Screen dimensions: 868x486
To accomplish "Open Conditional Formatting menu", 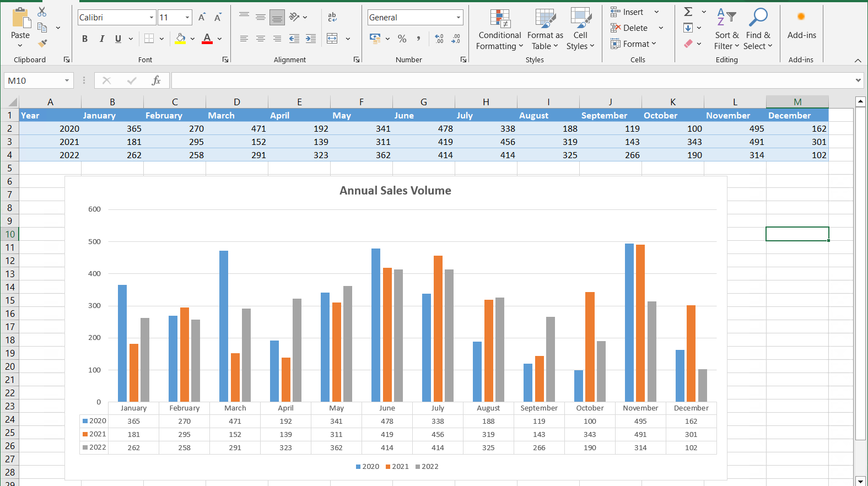I will (x=500, y=30).
